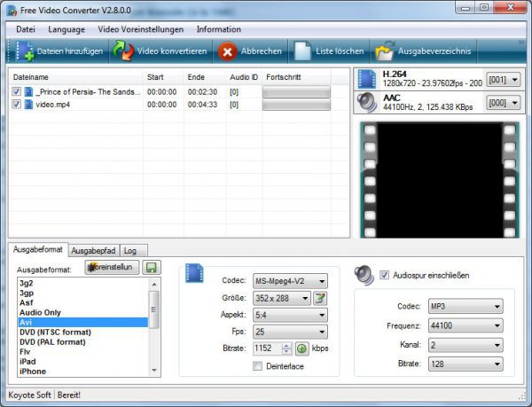Click the Start column header
Image resolution: width=532 pixels, height=407 pixels.
pos(163,77)
